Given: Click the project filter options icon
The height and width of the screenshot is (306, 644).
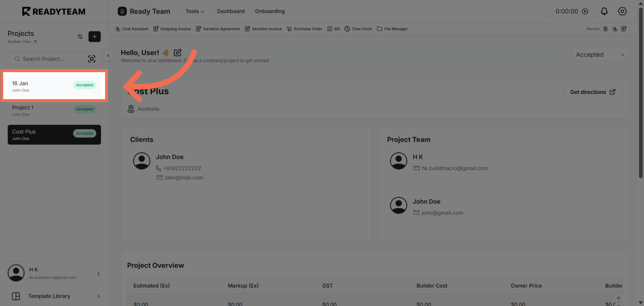Looking at the screenshot, I should pyautogui.click(x=80, y=37).
